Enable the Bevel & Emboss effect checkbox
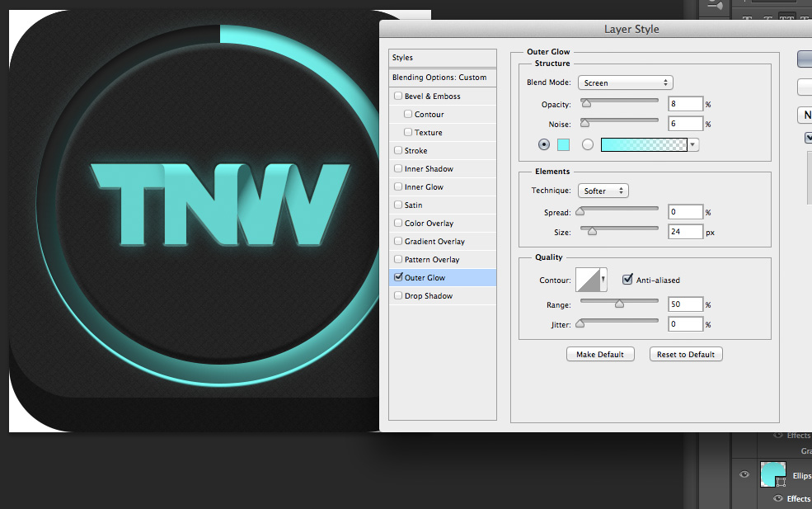 click(x=398, y=96)
